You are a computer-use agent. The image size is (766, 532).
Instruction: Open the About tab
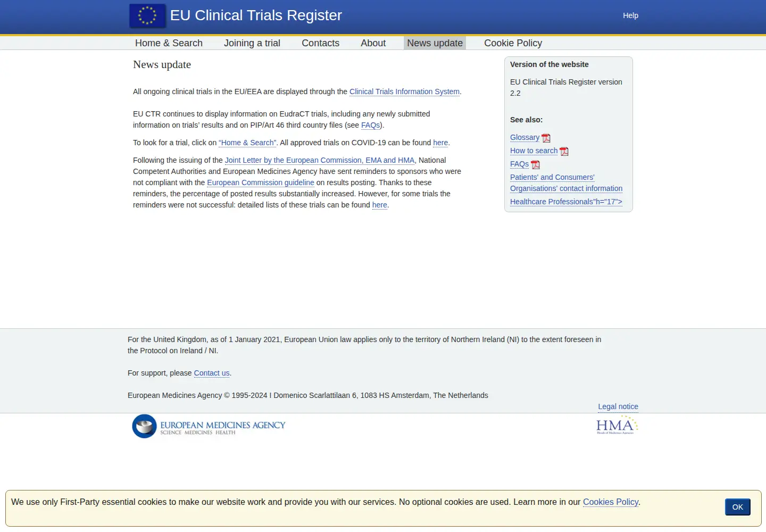point(373,43)
